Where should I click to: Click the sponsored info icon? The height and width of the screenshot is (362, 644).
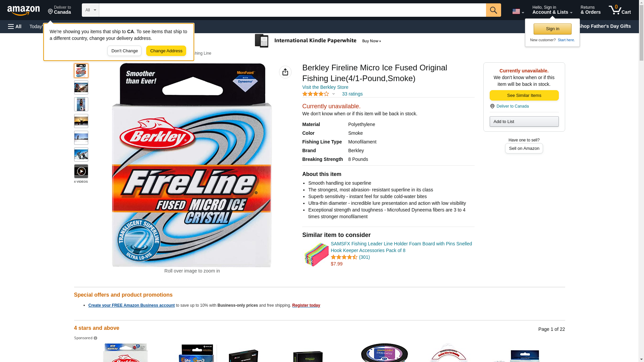(x=96, y=338)
